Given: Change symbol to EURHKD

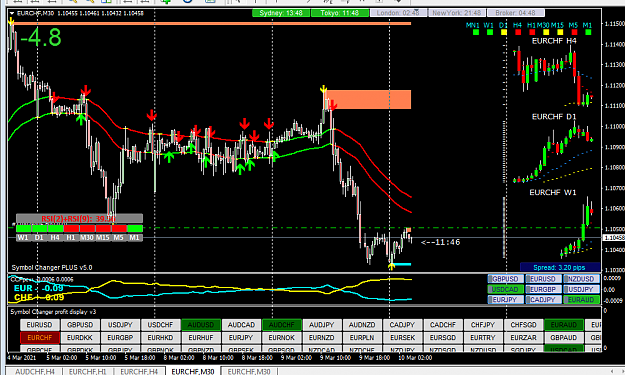Looking at the screenshot, I should click(160, 338).
